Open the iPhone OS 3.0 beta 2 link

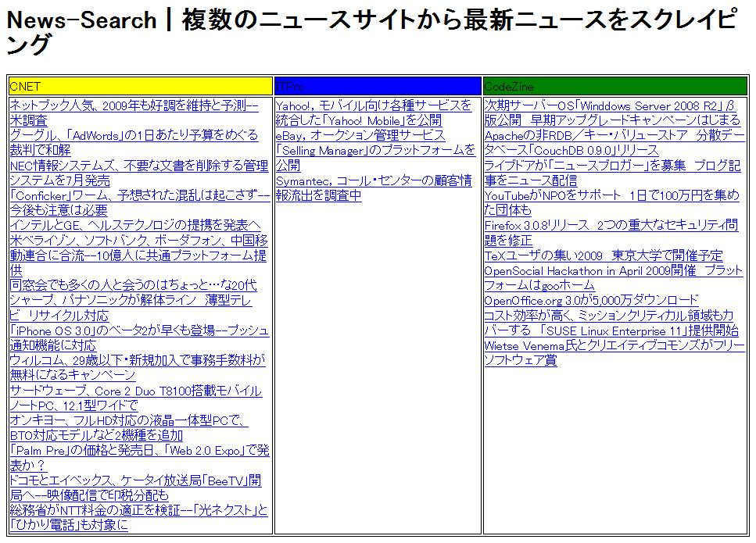[139, 338]
